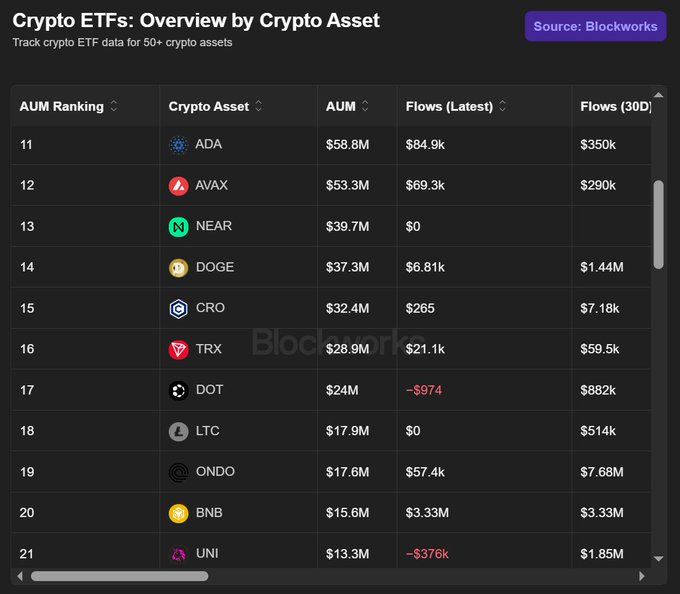
Task: Select the ADA asset name
Action: click(x=208, y=144)
